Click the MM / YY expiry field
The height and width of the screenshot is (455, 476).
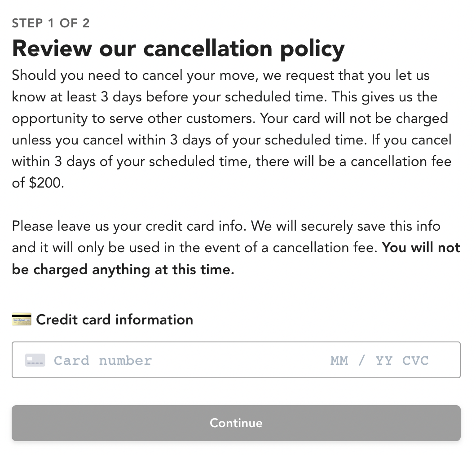coord(361,360)
